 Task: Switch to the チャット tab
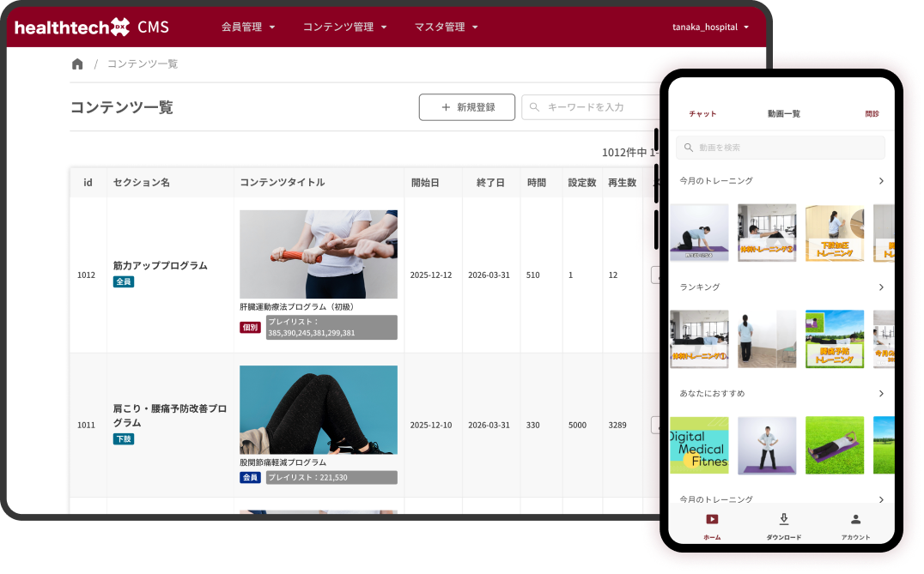tap(702, 113)
